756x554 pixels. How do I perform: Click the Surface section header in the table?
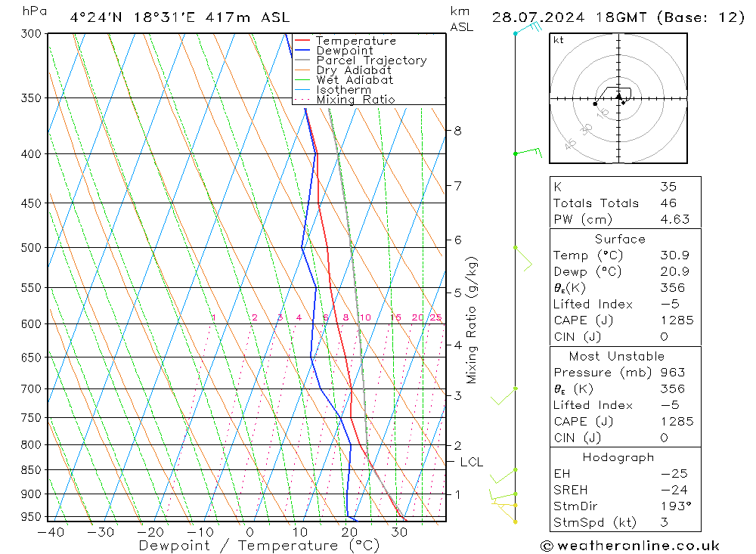pyautogui.click(x=620, y=239)
